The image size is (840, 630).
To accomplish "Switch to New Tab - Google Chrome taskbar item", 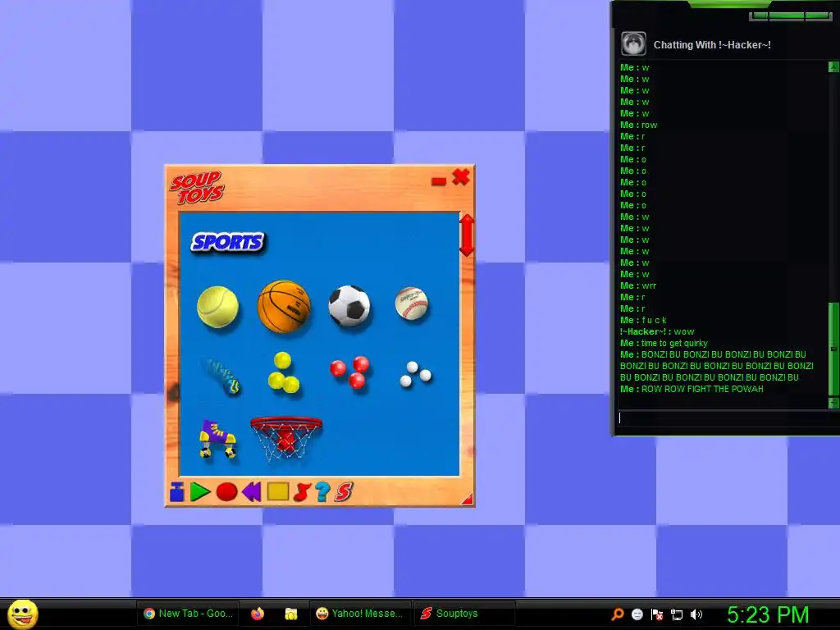I will [x=189, y=614].
